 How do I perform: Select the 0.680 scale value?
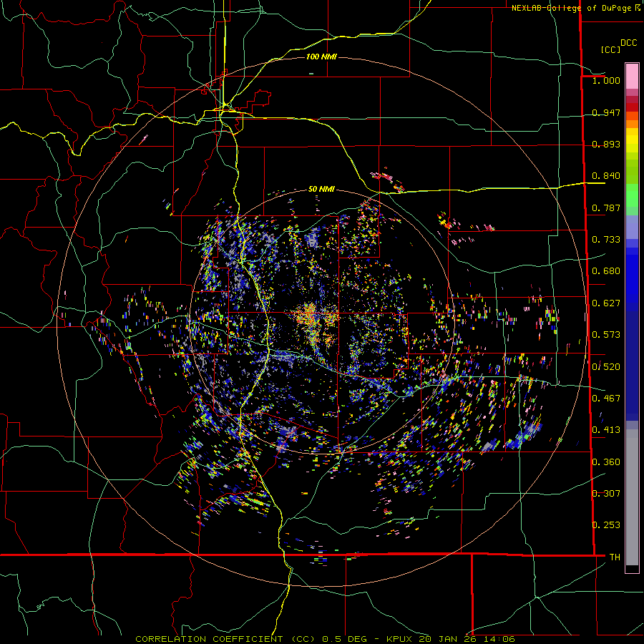click(606, 271)
